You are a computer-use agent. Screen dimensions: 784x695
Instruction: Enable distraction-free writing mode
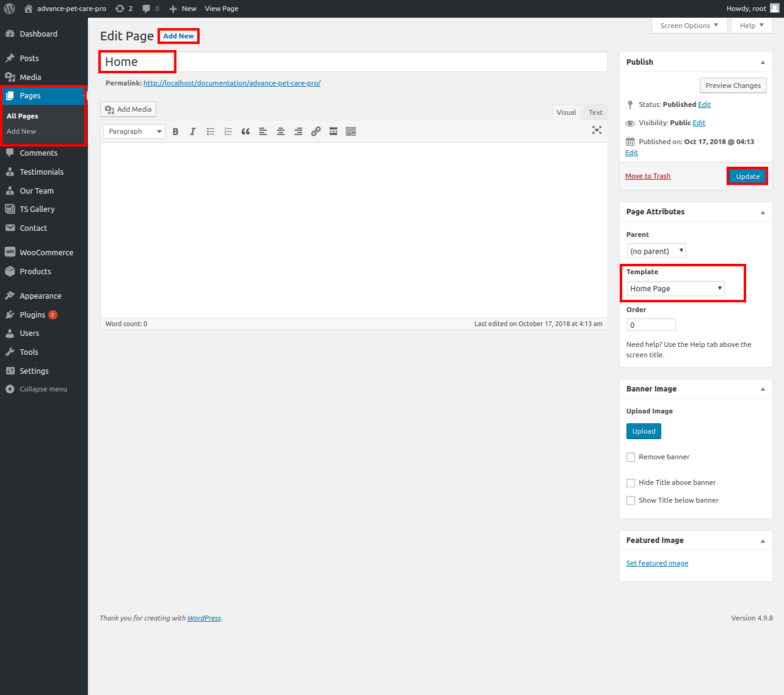coord(597,130)
